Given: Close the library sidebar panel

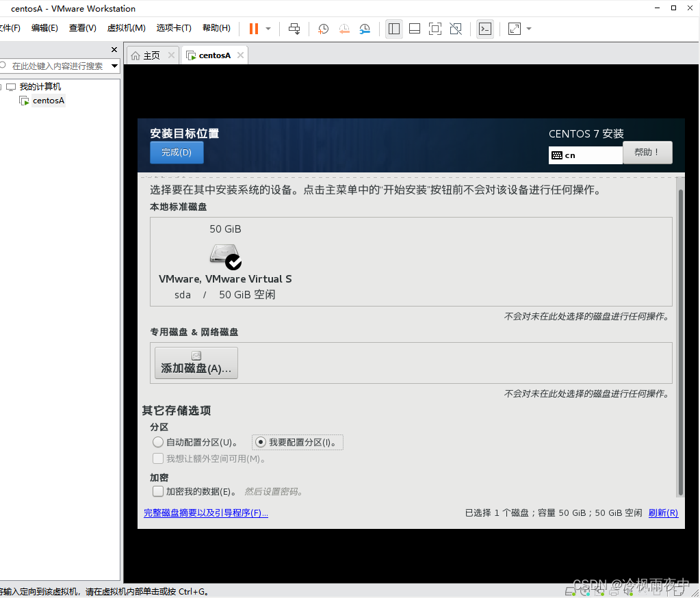Looking at the screenshot, I should point(114,49).
